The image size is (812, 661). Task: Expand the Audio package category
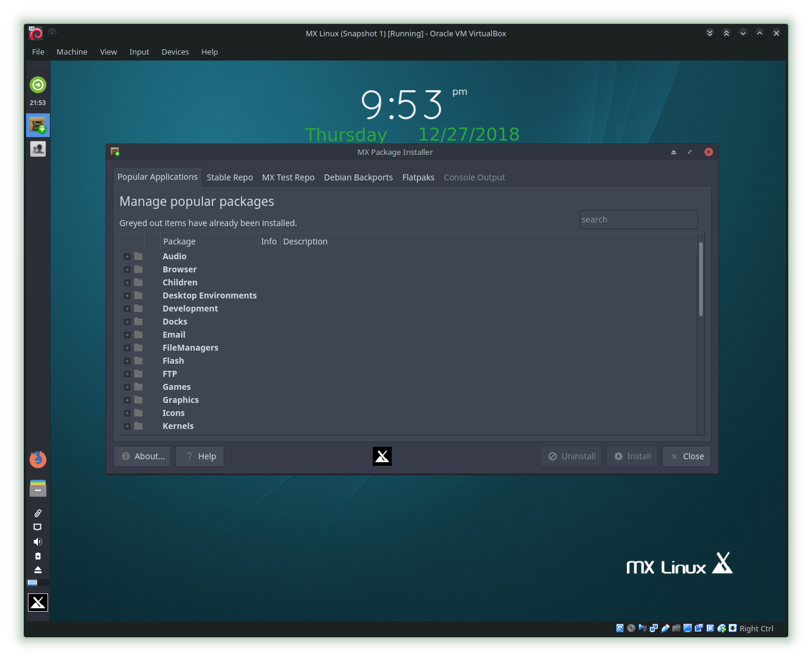[126, 256]
